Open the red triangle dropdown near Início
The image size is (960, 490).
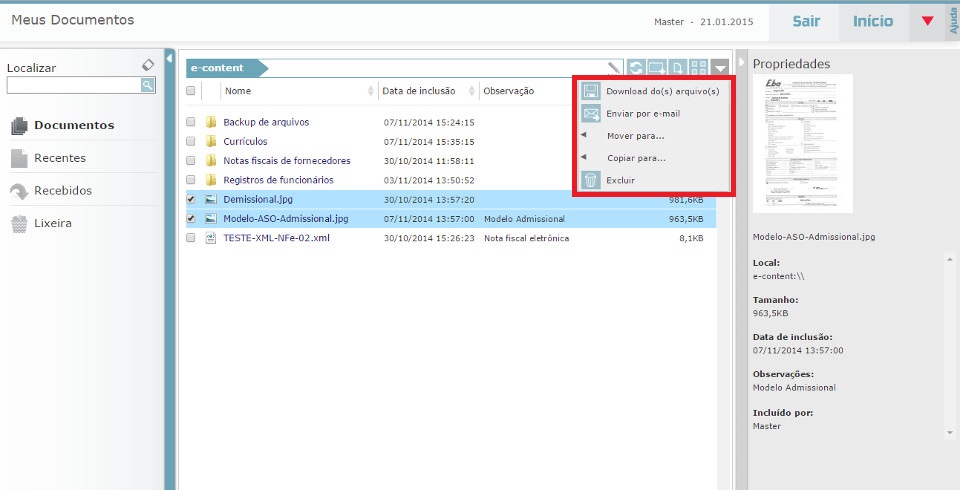[x=927, y=21]
